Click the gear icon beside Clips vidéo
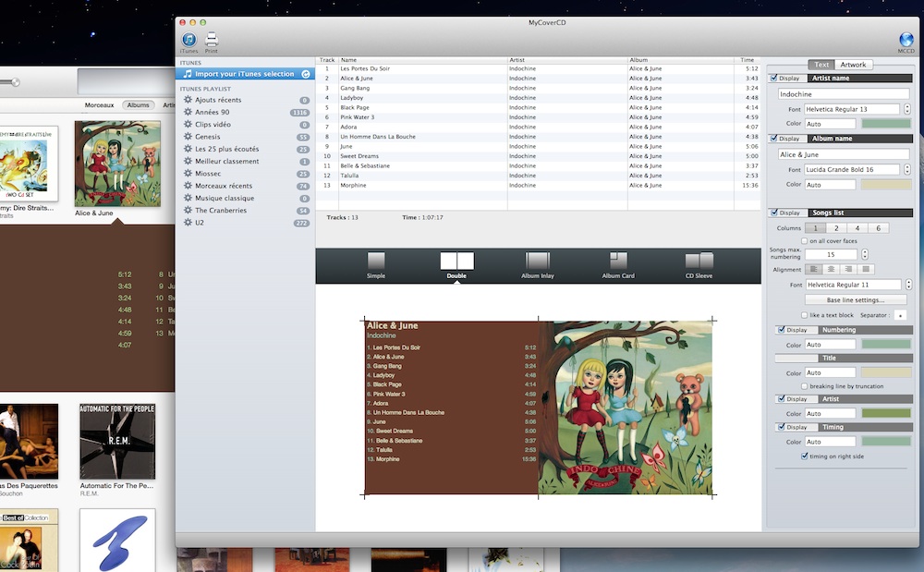Viewport: 924px width, 572px height. [188, 125]
